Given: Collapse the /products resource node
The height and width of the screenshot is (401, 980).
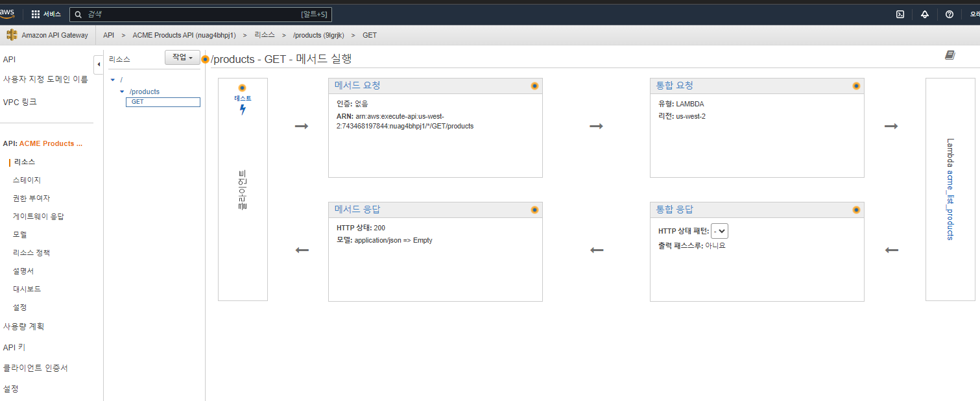Looking at the screenshot, I should tap(122, 91).
